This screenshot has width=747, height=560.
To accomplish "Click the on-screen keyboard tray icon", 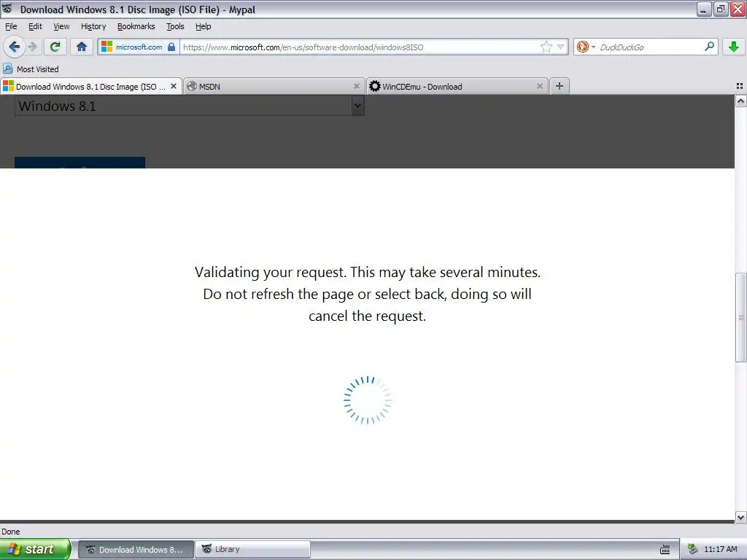I will point(665,550).
